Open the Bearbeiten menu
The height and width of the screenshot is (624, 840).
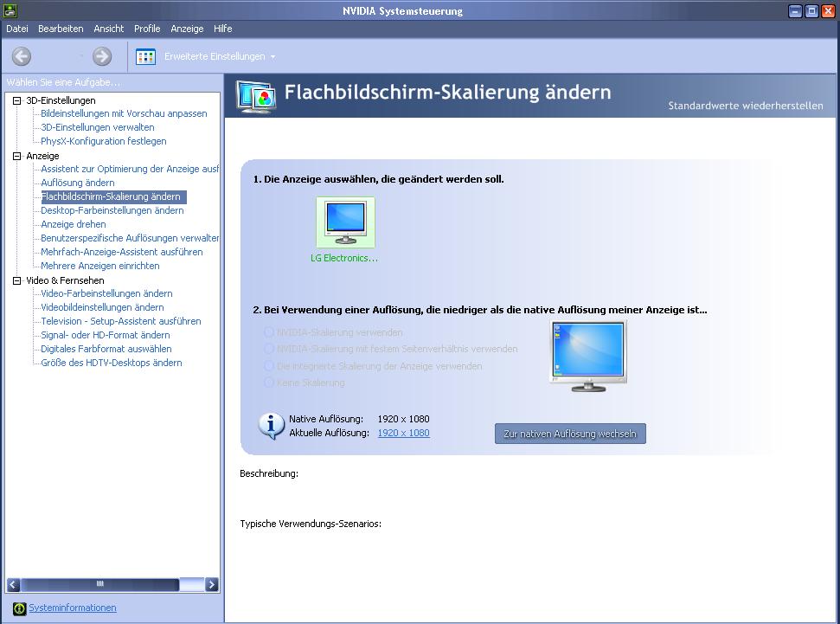[x=61, y=29]
